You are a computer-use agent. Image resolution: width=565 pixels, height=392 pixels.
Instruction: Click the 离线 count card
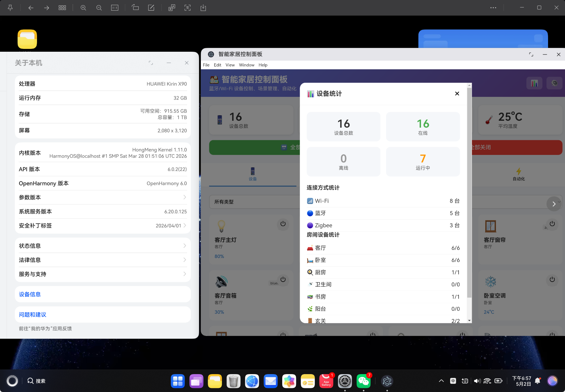(x=343, y=162)
